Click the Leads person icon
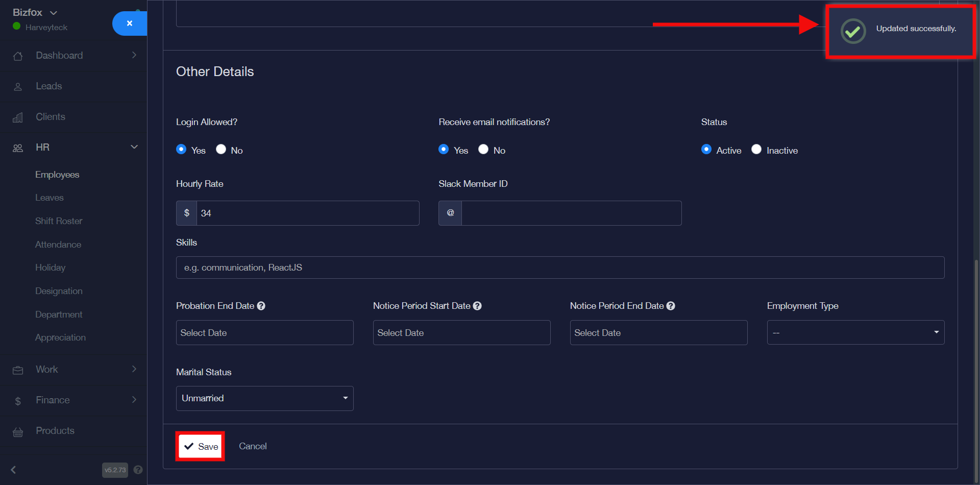Screen dimensions: 980x485 (18, 87)
